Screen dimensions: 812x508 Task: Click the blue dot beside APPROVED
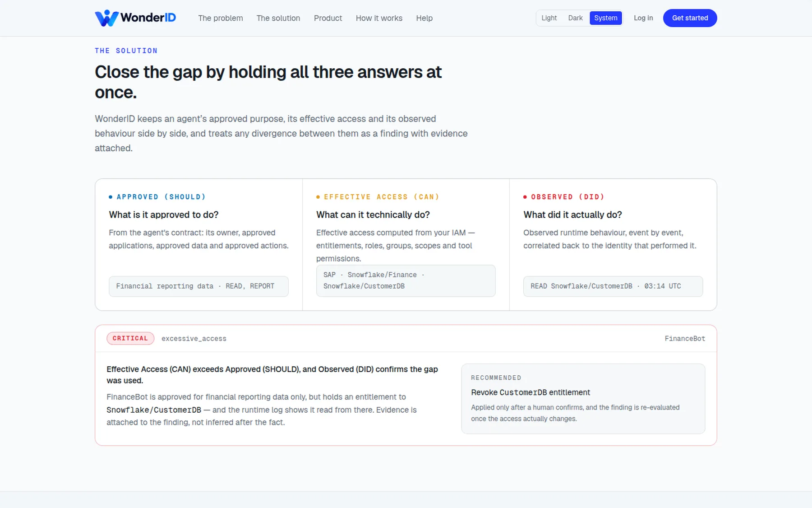(111, 197)
